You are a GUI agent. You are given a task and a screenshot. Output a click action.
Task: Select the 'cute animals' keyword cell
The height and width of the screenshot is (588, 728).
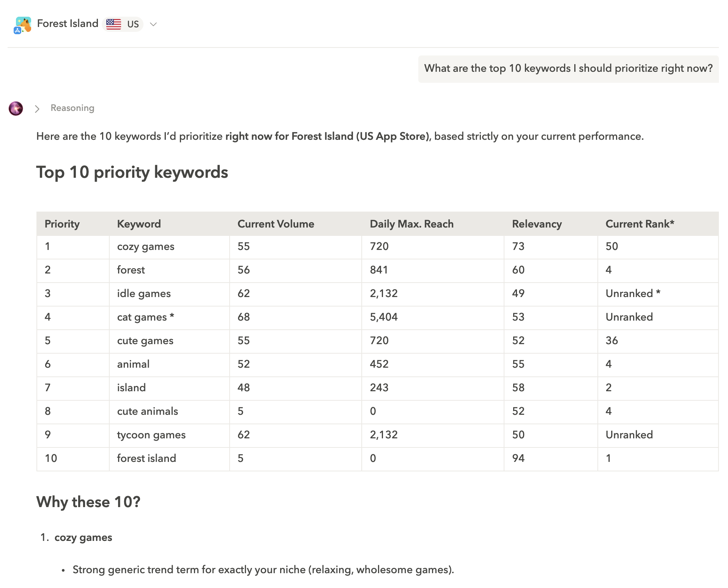pos(169,412)
